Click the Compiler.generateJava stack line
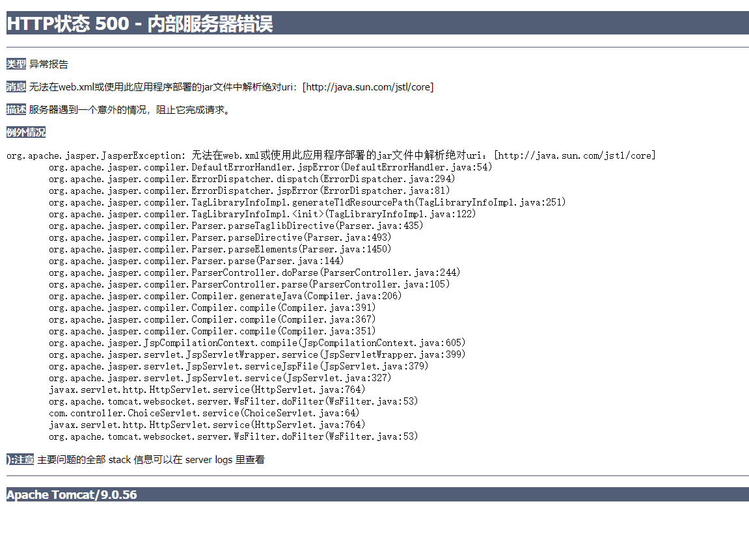Screen dimensions: 749x560 [x=225, y=296]
